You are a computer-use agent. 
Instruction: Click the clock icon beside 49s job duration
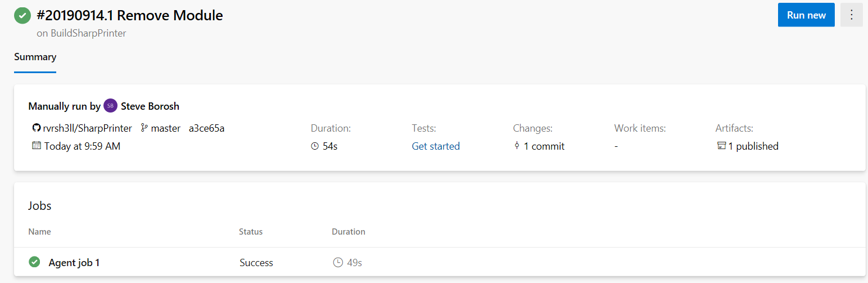[x=338, y=262]
